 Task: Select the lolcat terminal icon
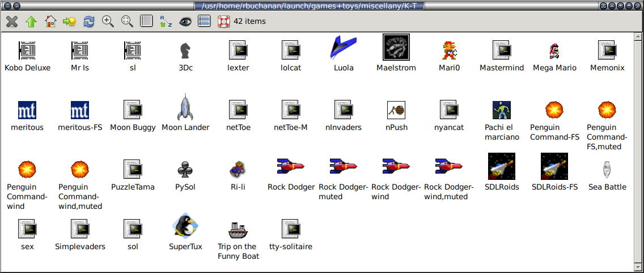290,50
